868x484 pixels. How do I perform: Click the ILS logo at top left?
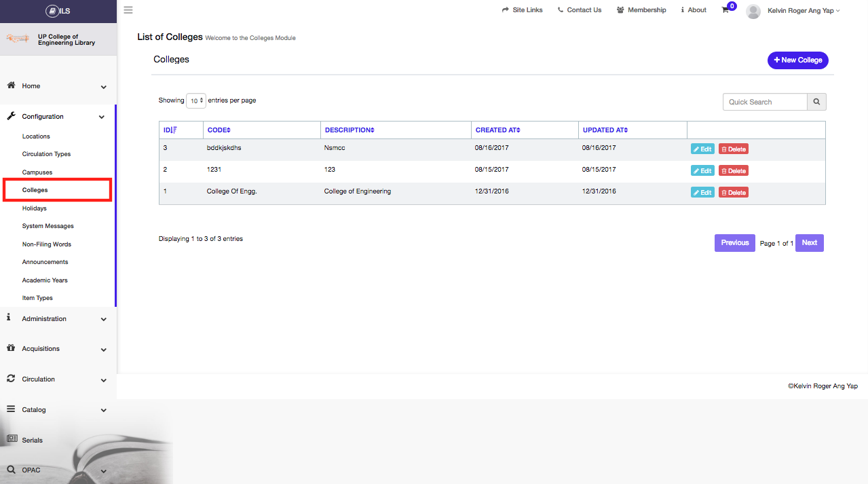(x=58, y=11)
